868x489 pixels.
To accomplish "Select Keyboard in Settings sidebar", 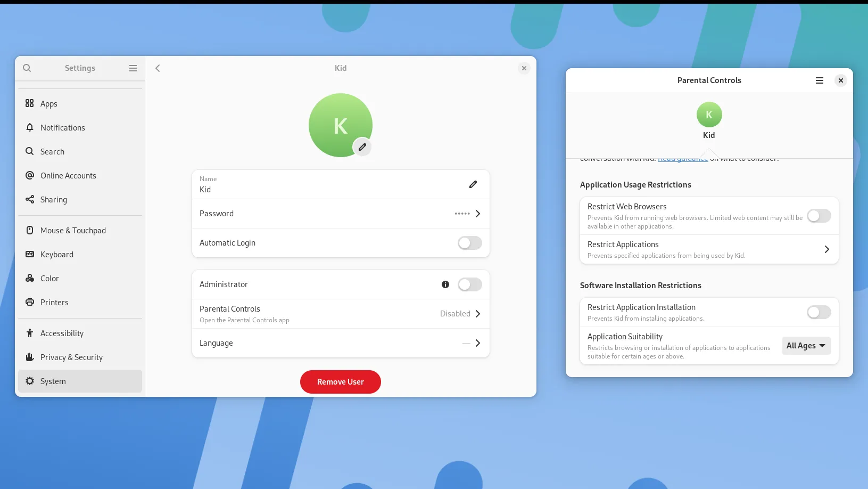I will [80, 254].
